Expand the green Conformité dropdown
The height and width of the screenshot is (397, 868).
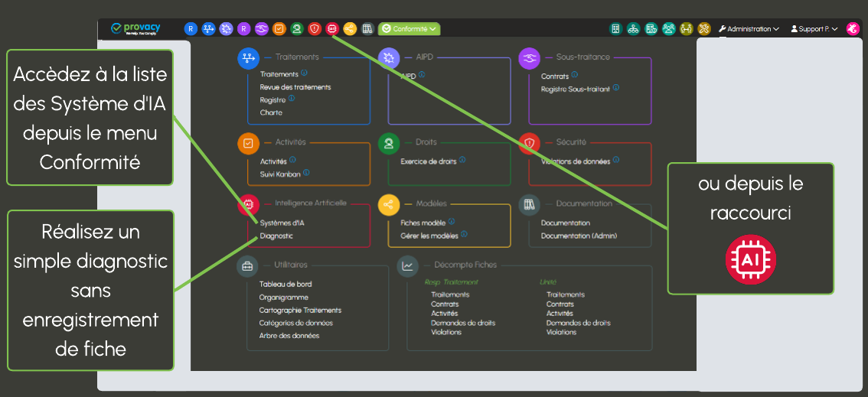point(410,29)
